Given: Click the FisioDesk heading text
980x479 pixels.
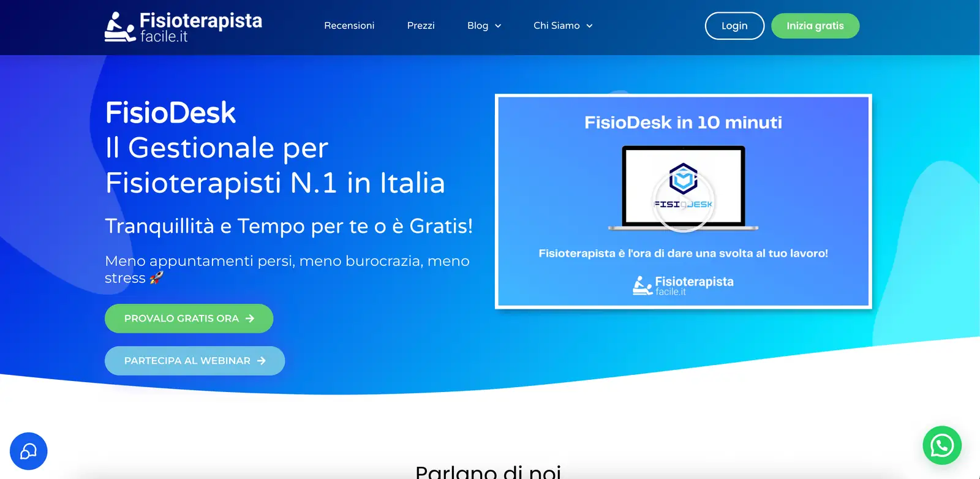Looking at the screenshot, I should 170,113.
